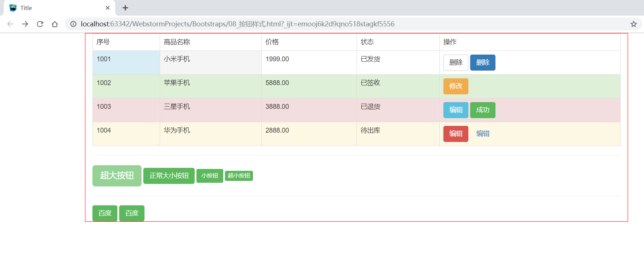Click the 已发货 status cell
The height and width of the screenshot is (257, 644).
(398, 63)
